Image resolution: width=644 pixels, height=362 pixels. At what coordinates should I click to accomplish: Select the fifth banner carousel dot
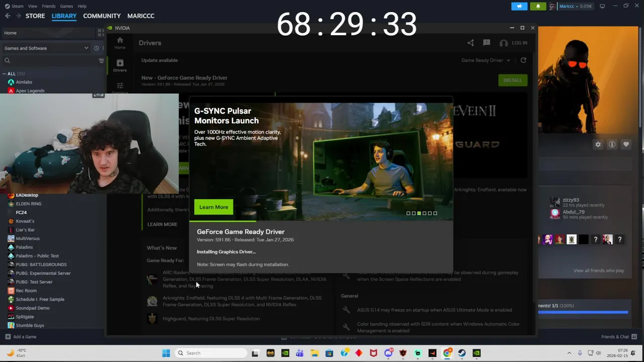[430, 213]
